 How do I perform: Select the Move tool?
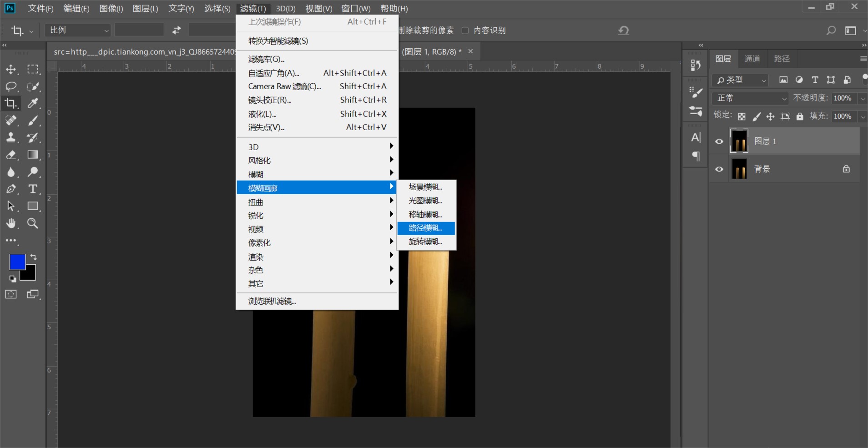[x=11, y=69]
